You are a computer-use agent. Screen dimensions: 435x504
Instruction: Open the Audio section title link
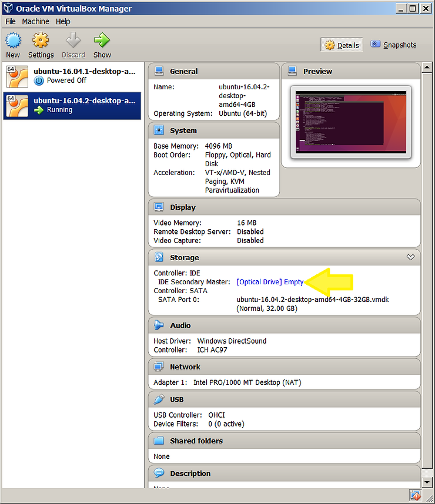pos(180,325)
